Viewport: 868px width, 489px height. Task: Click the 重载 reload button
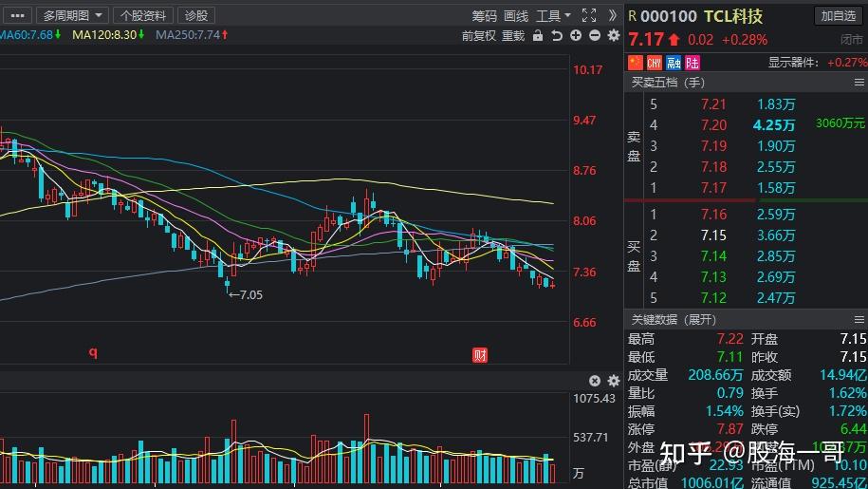click(x=513, y=36)
